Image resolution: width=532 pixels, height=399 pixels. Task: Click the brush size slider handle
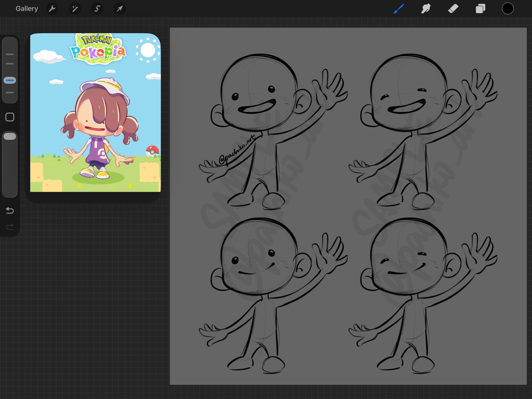click(x=10, y=80)
